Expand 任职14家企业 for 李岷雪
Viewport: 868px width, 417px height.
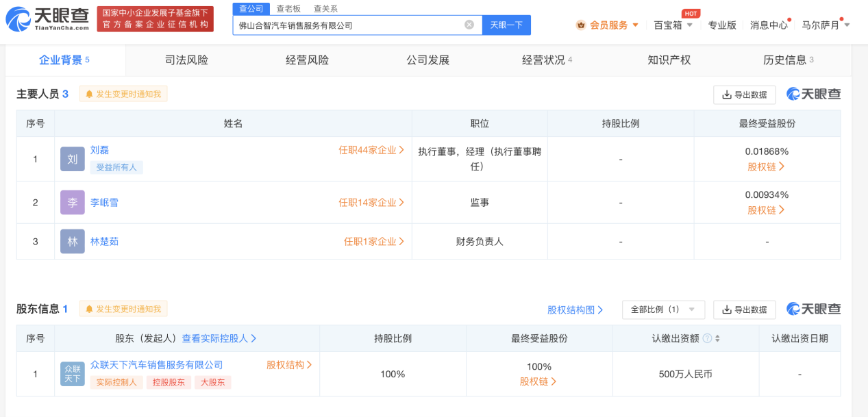click(371, 203)
